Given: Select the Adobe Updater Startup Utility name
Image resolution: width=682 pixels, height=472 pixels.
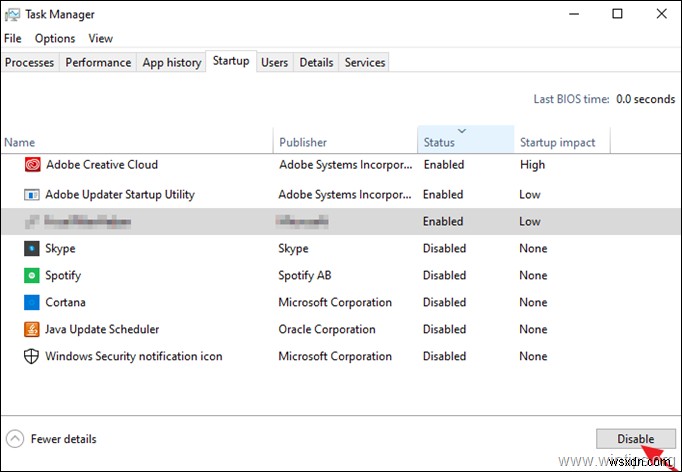Looking at the screenshot, I should [120, 194].
